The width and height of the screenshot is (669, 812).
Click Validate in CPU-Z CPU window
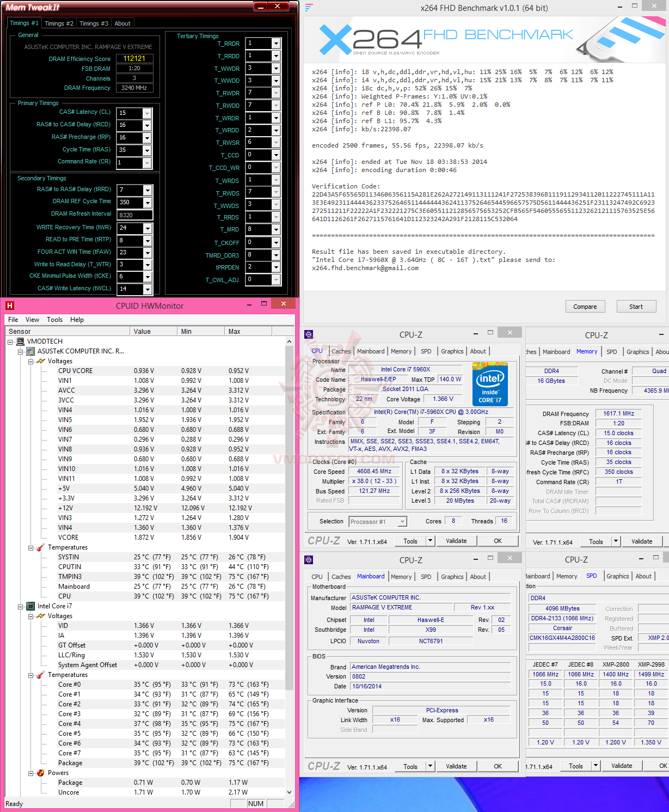[456, 541]
